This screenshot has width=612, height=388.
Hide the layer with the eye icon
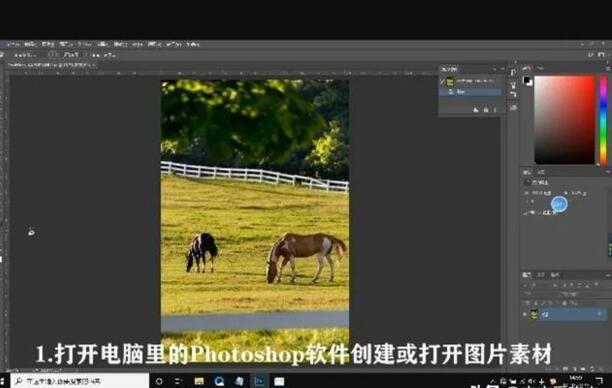[x=525, y=314]
